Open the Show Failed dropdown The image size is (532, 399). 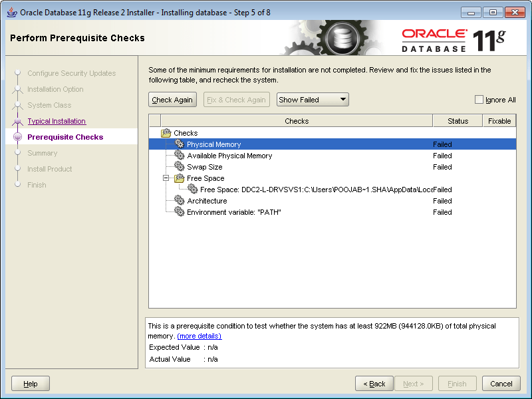(x=313, y=100)
